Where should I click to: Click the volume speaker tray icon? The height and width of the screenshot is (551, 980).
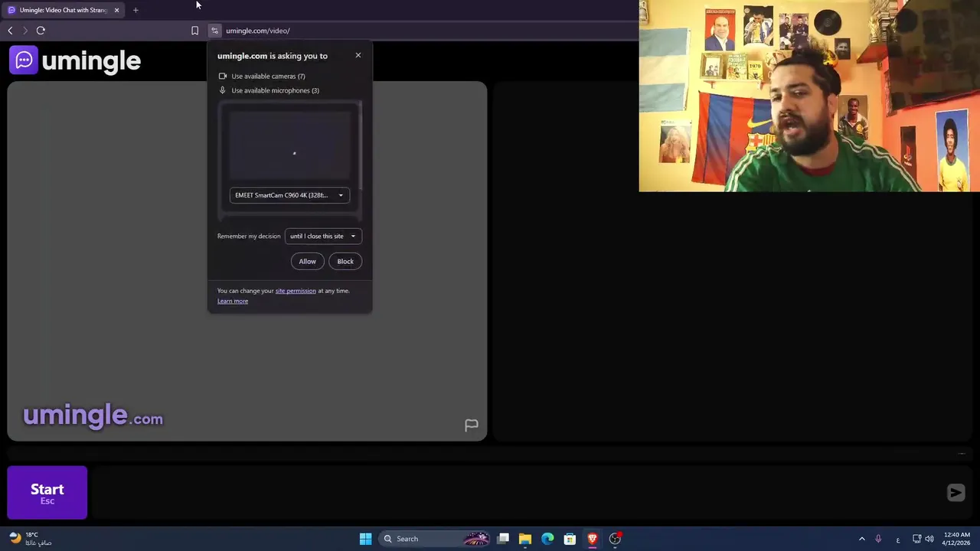point(929,539)
